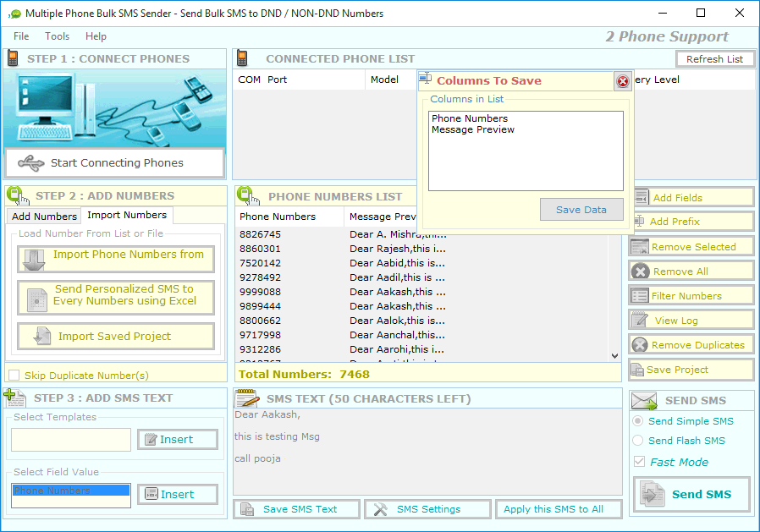Click Phone Numbers column header in list
This screenshot has height=532, width=760.
pos(289,217)
